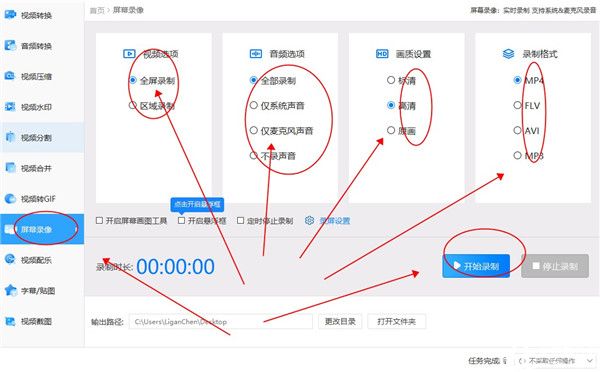This screenshot has width=600, height=372.
Task: Click the 视频转GIF sidebar icon
Action: 10,199
